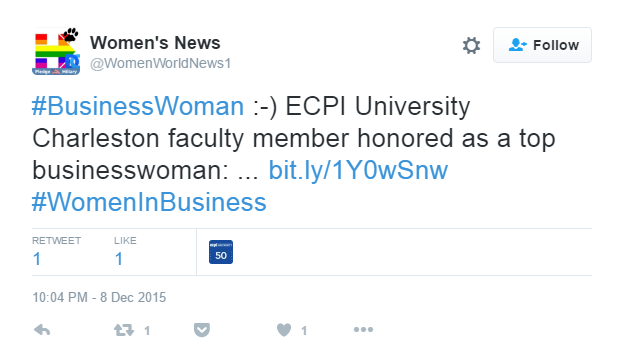Open the Women's News profile avatar
Image resolution: width=626 pixels, height=364 pixels.
click(56, 51)
